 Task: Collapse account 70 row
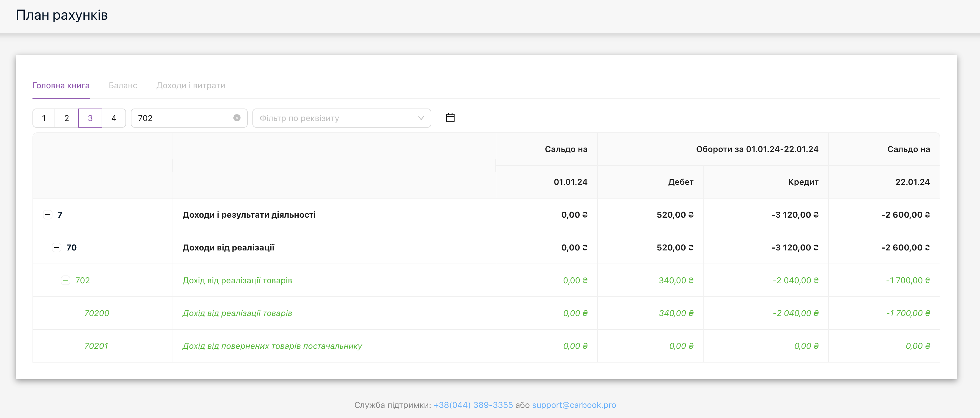coord(56,247)
